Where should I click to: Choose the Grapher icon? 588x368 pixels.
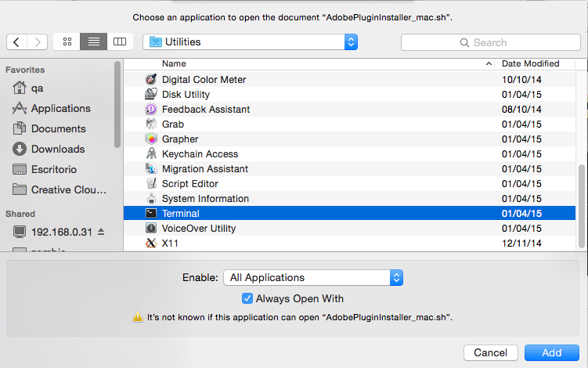(x=151, y=139)
